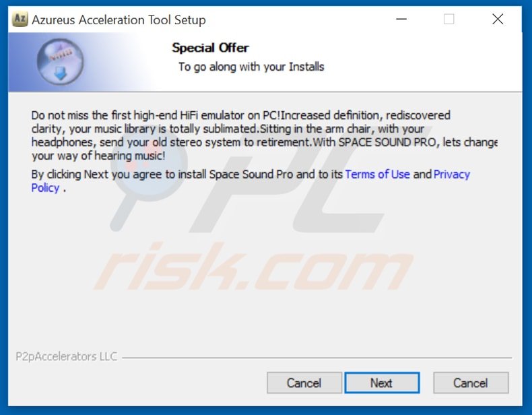Click the separator line beside P2pAccelerators LLC

(317, 358)
